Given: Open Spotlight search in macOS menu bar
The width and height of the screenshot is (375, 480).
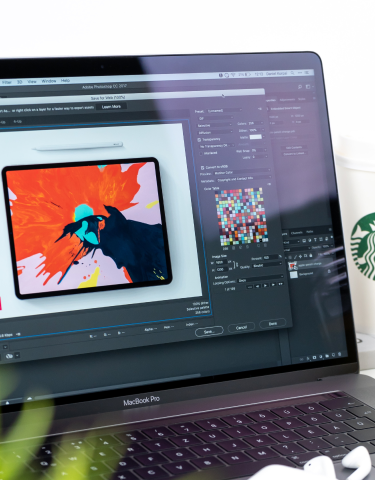Looking at the screenshot, I should tap(292, 73).
